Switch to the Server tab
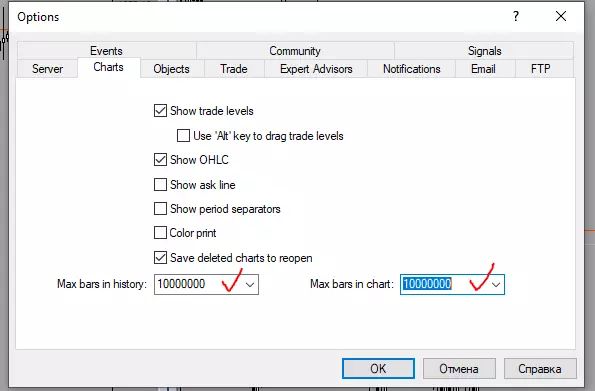The height and width of the screenshot is (391, 595). pos(47,69)
